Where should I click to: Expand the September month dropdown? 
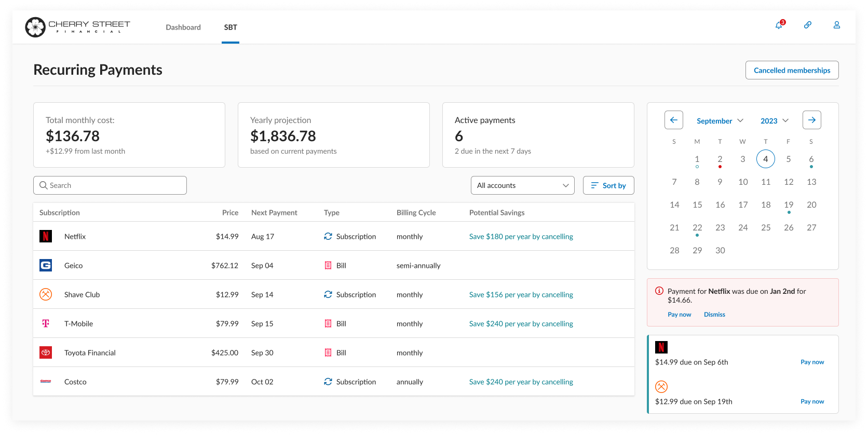(x=720, y=120)
